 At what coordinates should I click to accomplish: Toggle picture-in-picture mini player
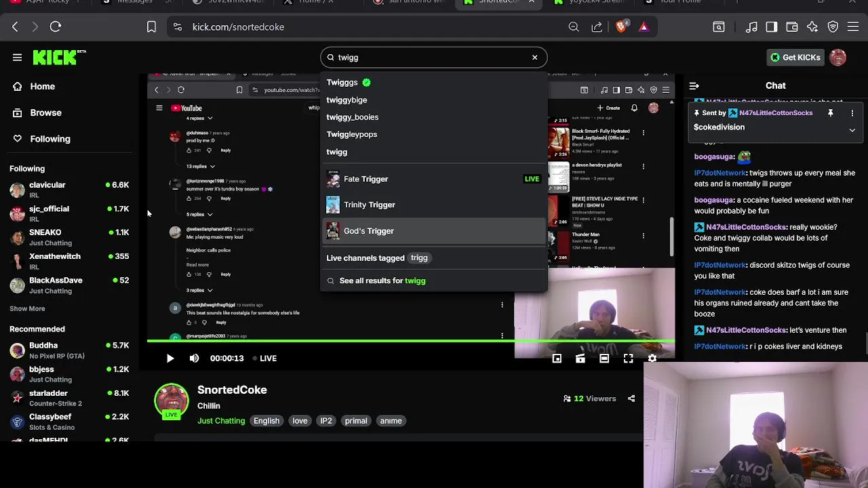[x=557, y=359]
